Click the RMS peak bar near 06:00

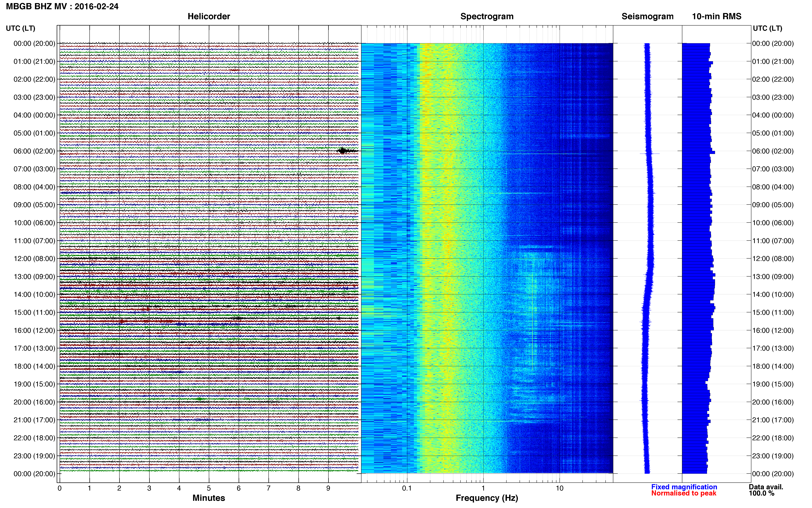699,153
